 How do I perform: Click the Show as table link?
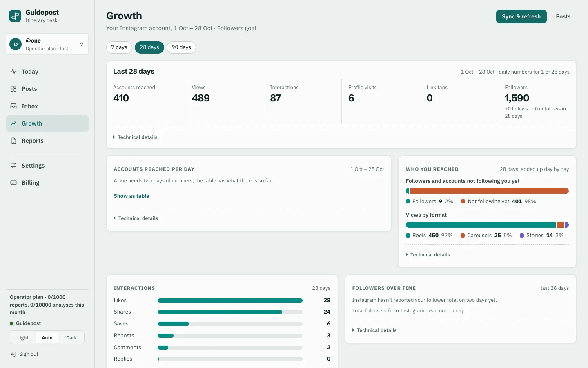tap(131, 196)
